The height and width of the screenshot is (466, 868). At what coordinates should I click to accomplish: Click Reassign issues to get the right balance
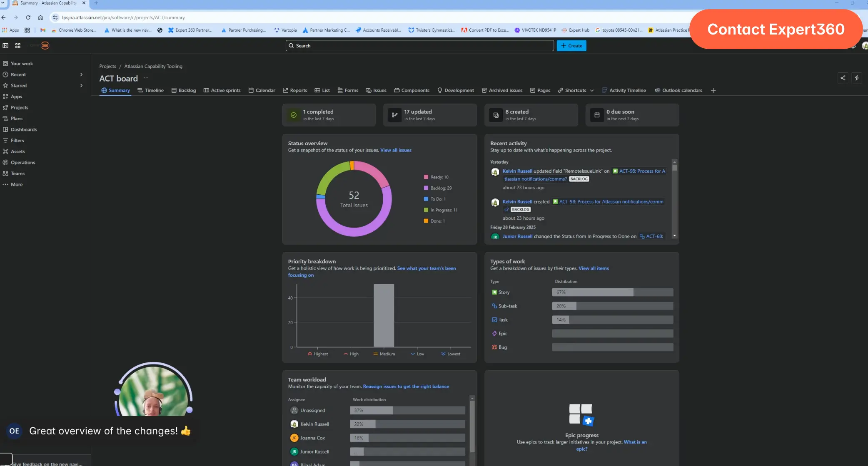(406, 387)
